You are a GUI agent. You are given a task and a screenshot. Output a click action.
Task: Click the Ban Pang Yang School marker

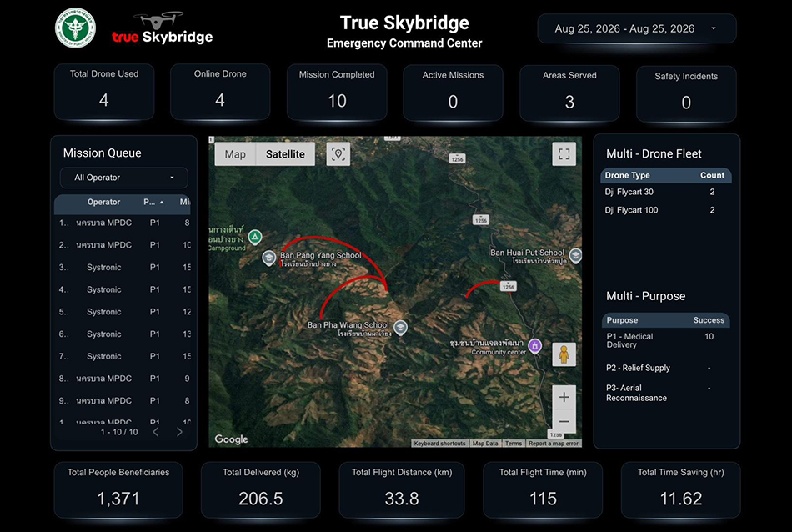pyautogui.click(x=268, y=258)
